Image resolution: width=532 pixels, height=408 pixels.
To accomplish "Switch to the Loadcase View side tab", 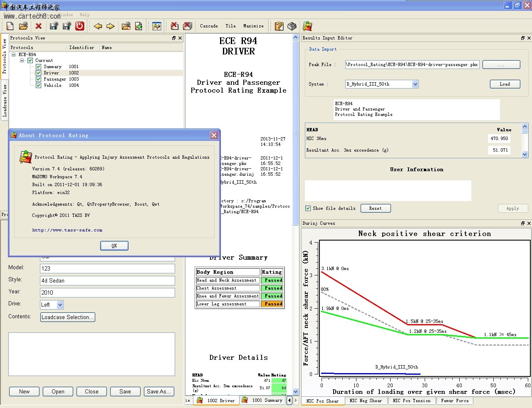I will pyautogui.click(x=5, y=101).
